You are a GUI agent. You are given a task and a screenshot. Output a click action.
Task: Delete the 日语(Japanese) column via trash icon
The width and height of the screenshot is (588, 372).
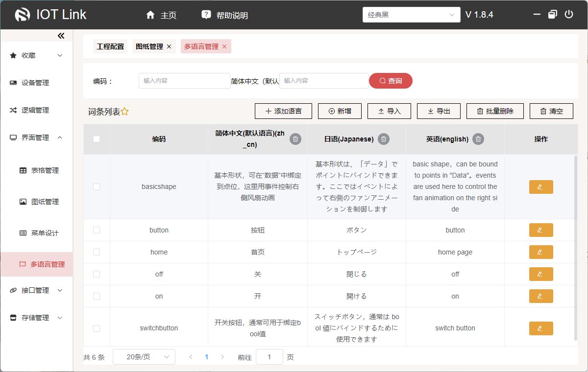384,139
